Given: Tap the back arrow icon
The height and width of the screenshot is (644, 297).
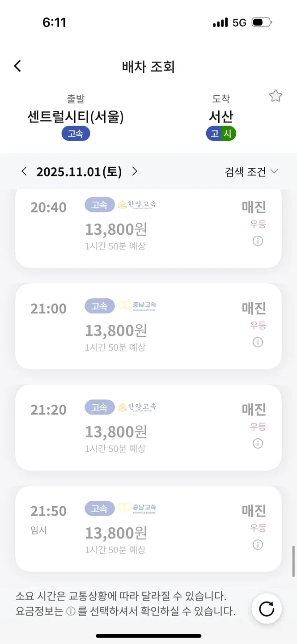Looking at the screenshot, I should pos(17,66).
